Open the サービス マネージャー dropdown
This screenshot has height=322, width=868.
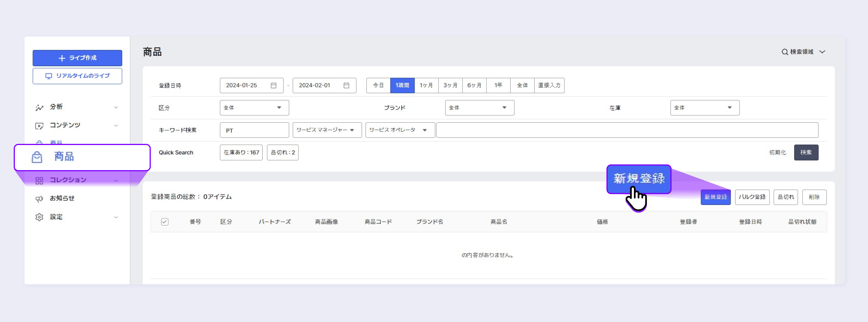(327, 130)
